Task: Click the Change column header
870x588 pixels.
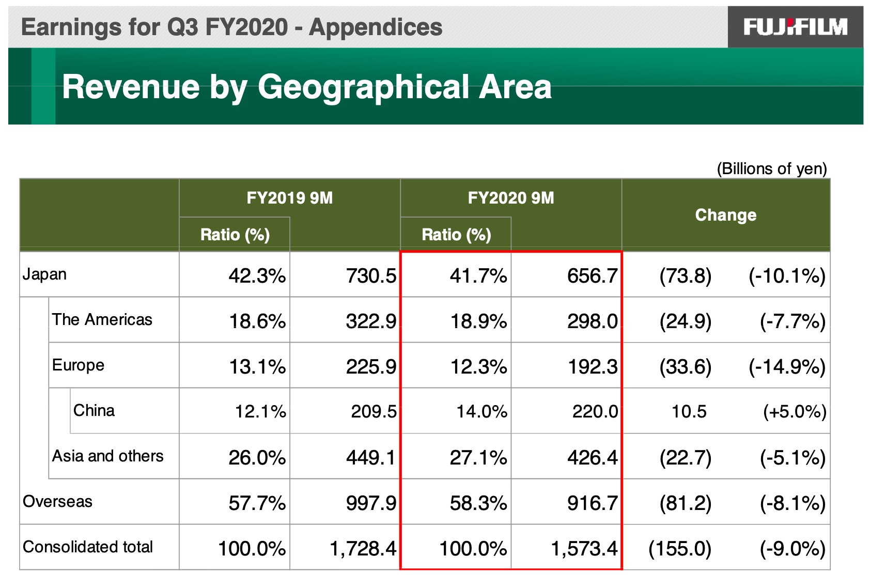Action: 725,215
